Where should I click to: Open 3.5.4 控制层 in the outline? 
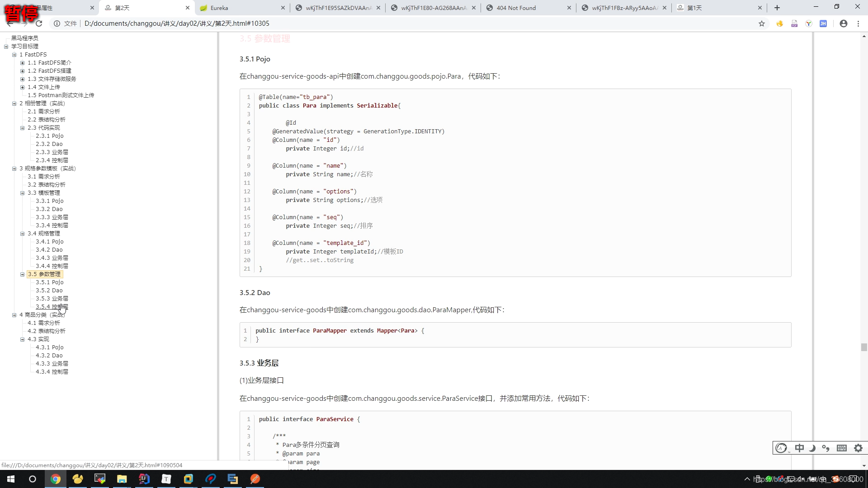click(52, 307)
